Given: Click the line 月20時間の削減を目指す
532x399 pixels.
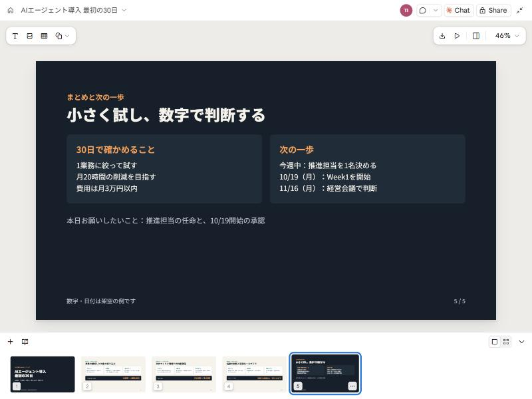Looking at the screenshot, I should click(x=116, y=177).
